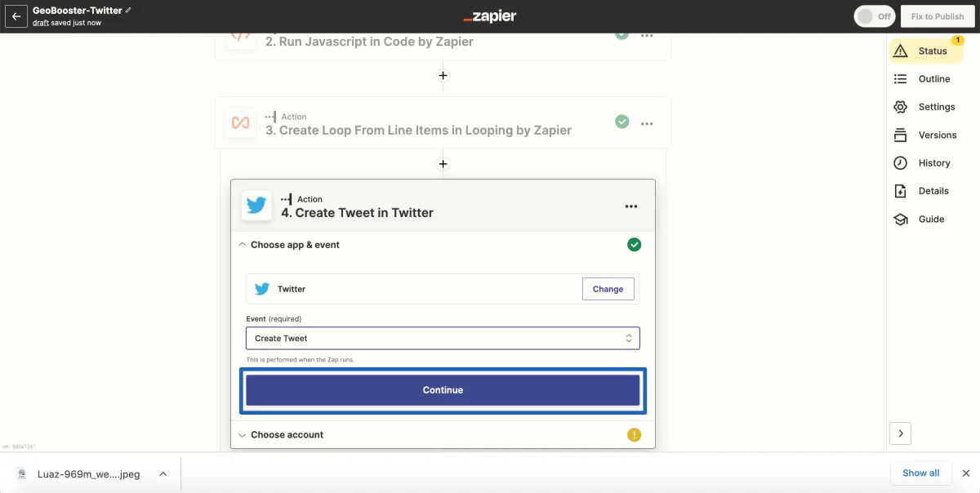This screenshot has height=493, width=980.
Task: Open the three-dot menu for step 2
Action: pos(647,36)
